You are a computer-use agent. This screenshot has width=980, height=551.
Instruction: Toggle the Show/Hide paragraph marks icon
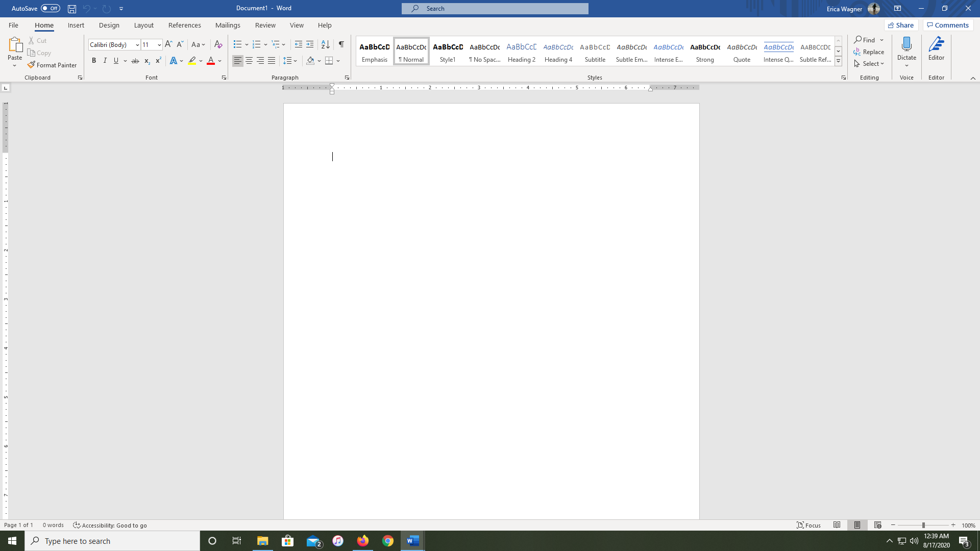[x=341, y=44]
